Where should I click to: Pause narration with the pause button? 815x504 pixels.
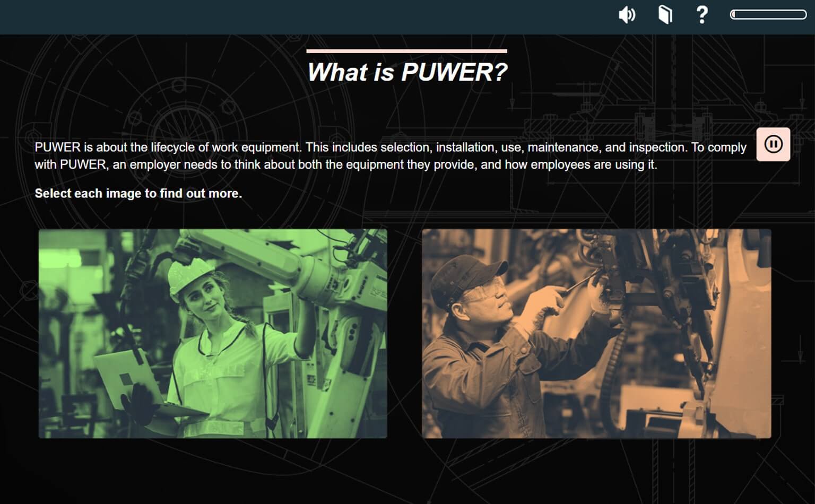click(773, 144)
